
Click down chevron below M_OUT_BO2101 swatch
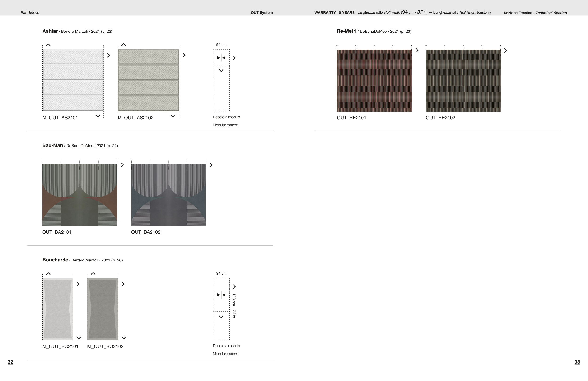tap(79, 338)
